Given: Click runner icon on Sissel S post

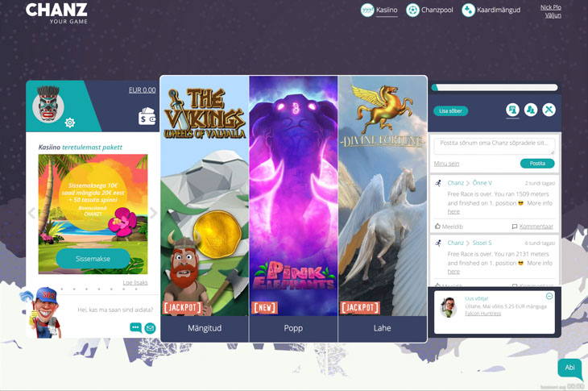Looking at the screenshot, I should pyautogui.click(x=438, y=243).
